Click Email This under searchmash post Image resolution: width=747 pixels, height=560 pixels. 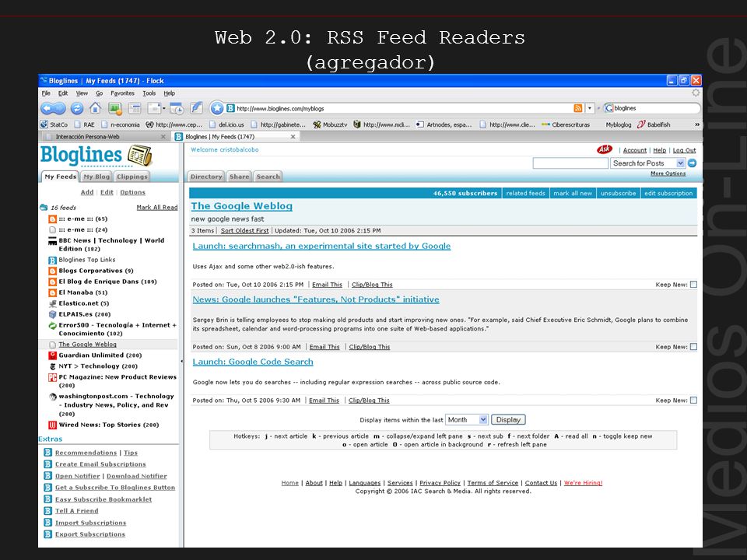point(328,285)
